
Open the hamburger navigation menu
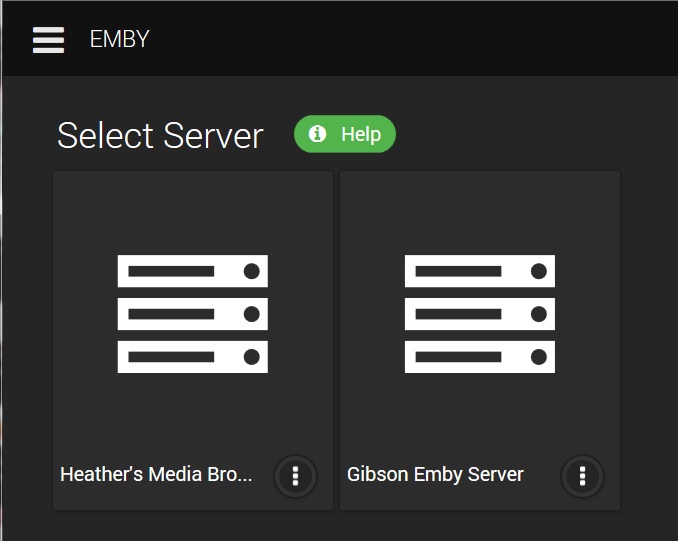[x=48, y=40]
